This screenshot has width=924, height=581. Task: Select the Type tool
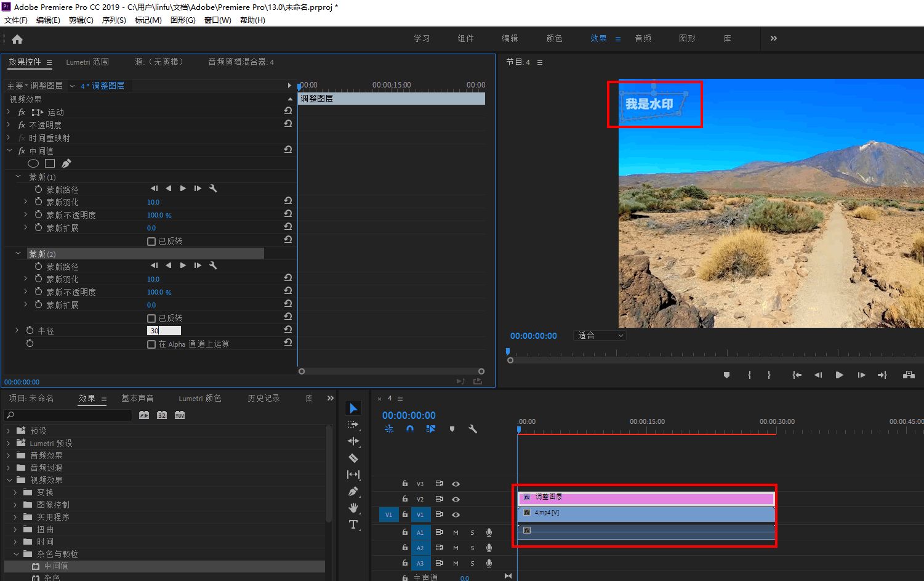[x=353, y=524]
